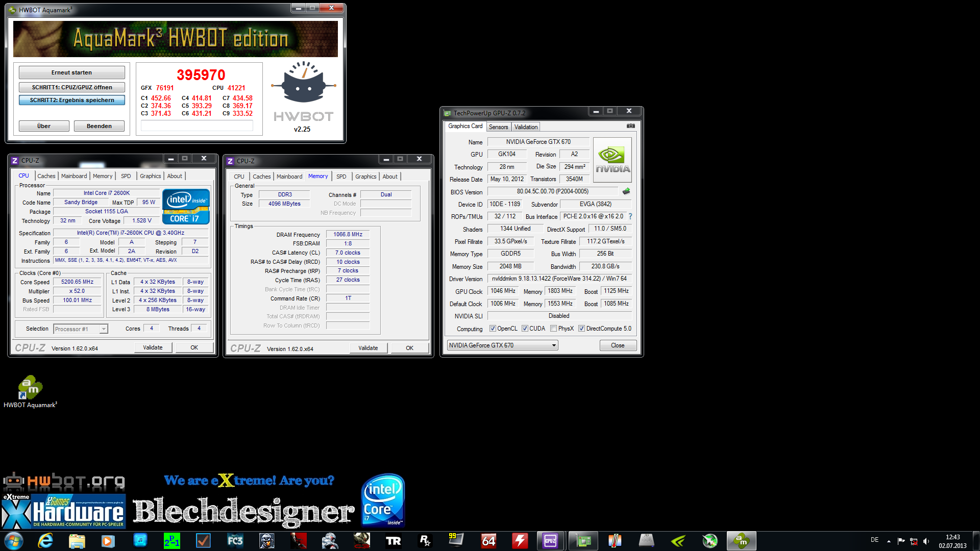Open the Windows Start button
The height and width of the screenshot is (551, 980).
tap(14, 541)
